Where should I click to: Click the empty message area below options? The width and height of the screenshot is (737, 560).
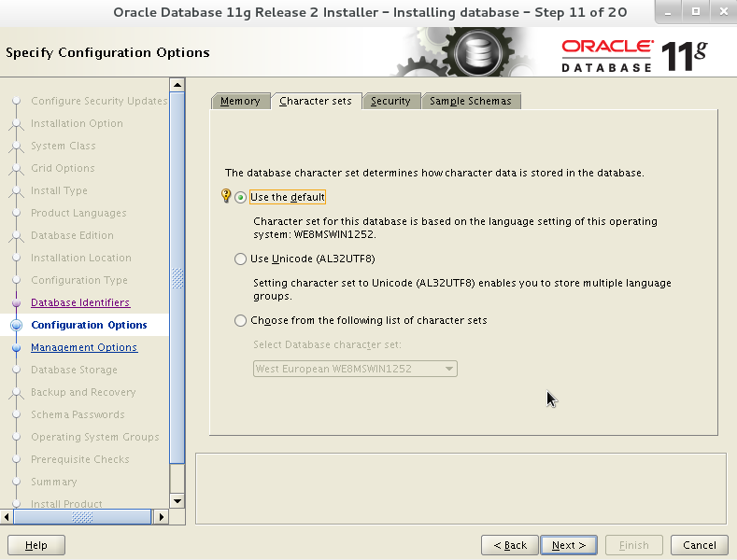tap(461, 488)
